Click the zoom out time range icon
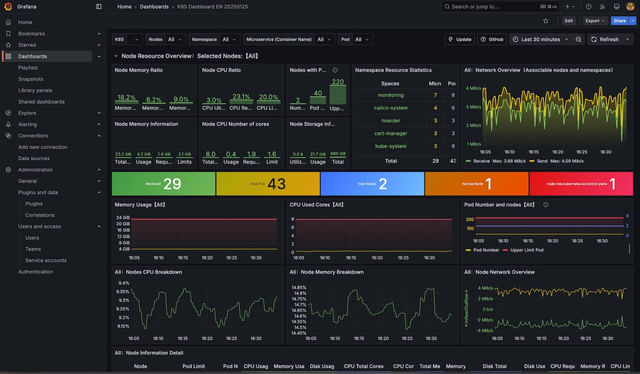This screenshot has height=374, width=640. point(578,40)
